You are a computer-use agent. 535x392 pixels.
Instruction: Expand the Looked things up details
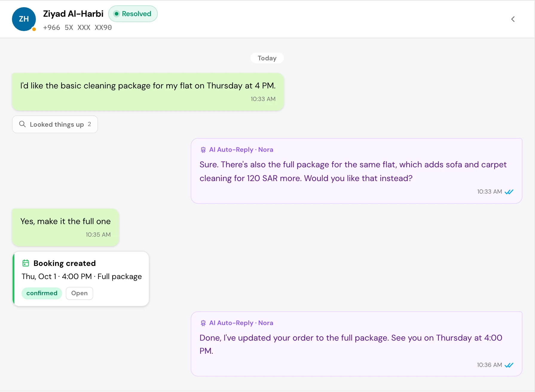[x=55, y=124]
